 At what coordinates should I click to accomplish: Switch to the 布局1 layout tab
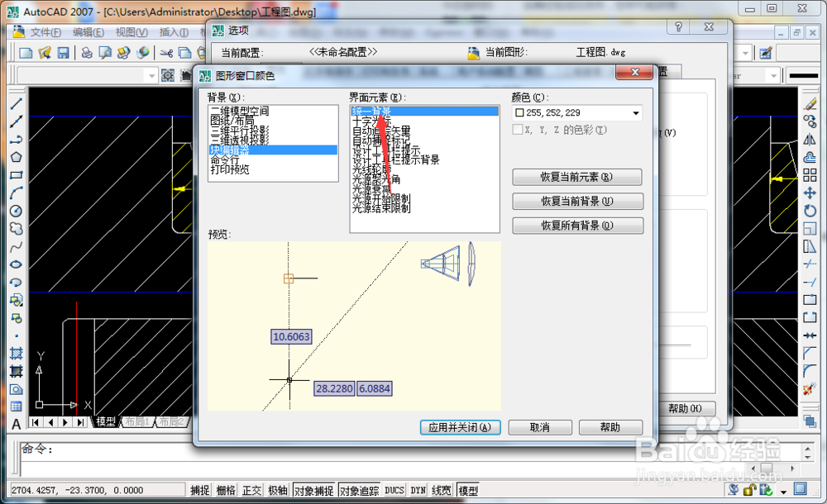coord(137,421)
